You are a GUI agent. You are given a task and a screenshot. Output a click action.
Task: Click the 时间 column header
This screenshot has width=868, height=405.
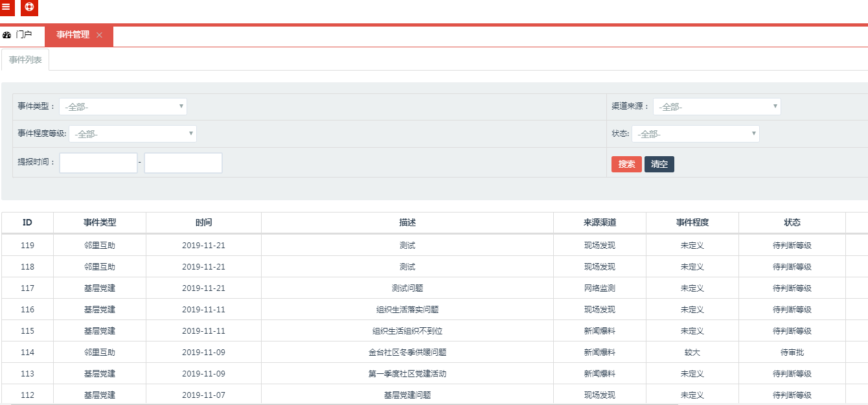(x=203, y=222)
